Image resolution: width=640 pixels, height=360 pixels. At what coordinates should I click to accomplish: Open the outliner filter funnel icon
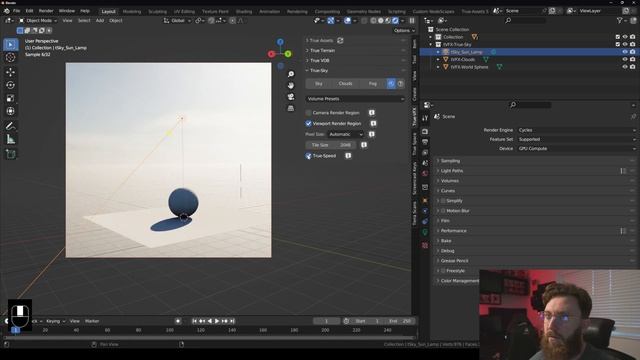click(620, 20)
